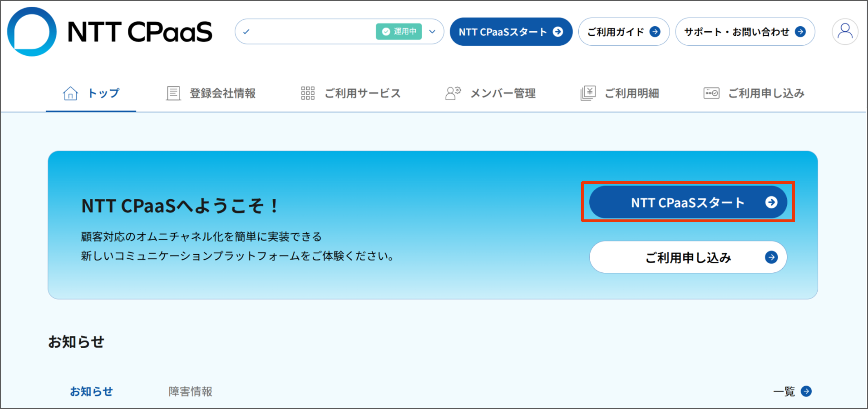Expand the account selector dropdown chevron
Image resolution: width=868 pixels, height=409 pixels.
(432, 32)
